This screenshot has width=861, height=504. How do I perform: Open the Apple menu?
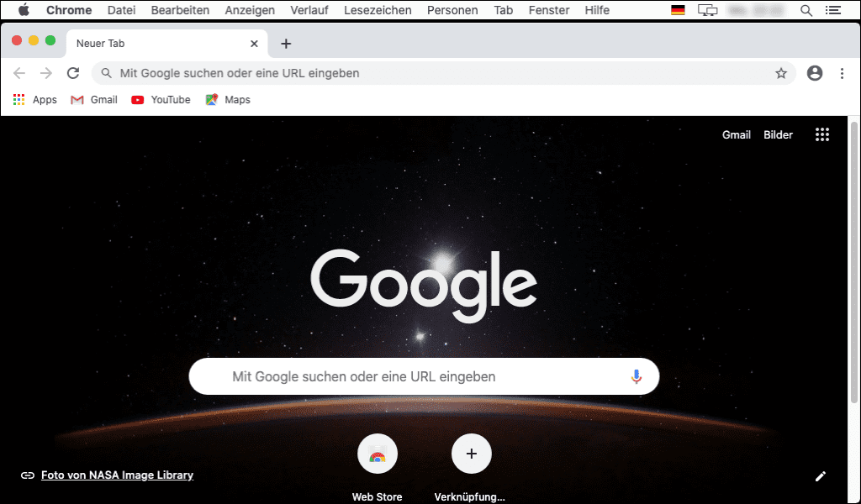coord(24,10)
